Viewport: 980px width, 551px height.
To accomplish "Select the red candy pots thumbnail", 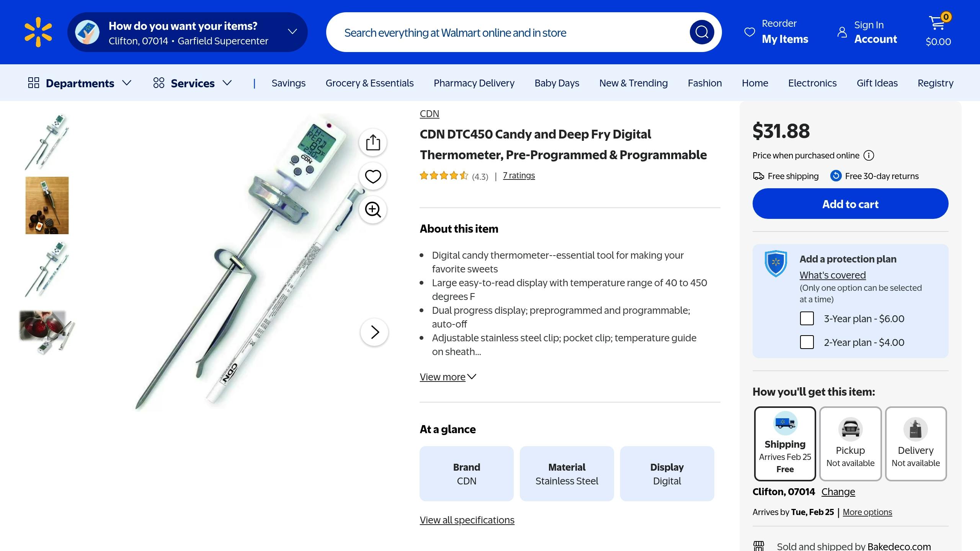I will click(47, 332).
